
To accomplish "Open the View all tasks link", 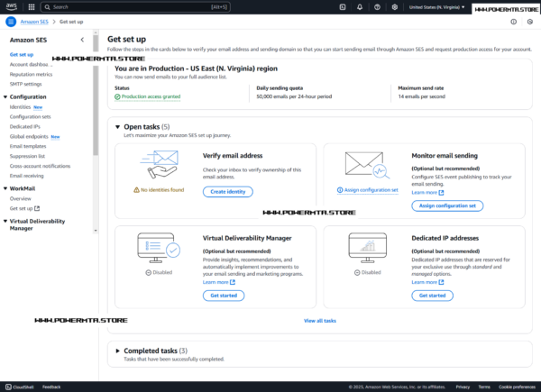I will pos(320,321).
